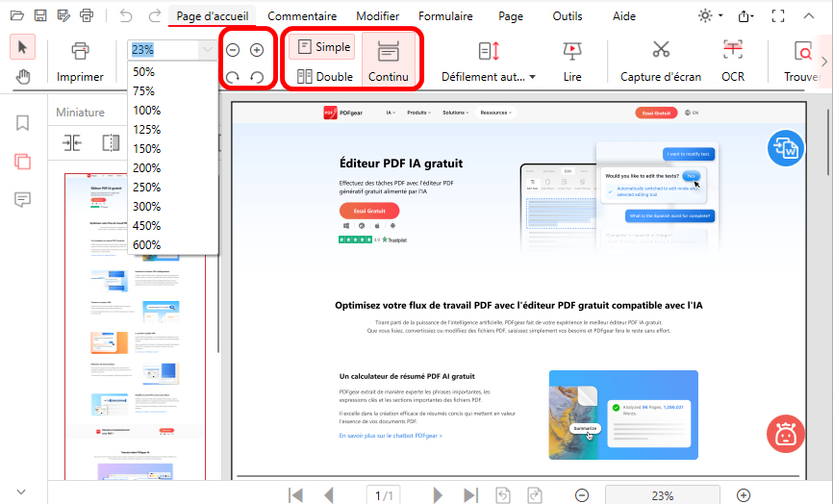This screenshot has height=504, width=833.
Task: Open the Aide tab
Action: pyautogui.click(x=624, y=16)
